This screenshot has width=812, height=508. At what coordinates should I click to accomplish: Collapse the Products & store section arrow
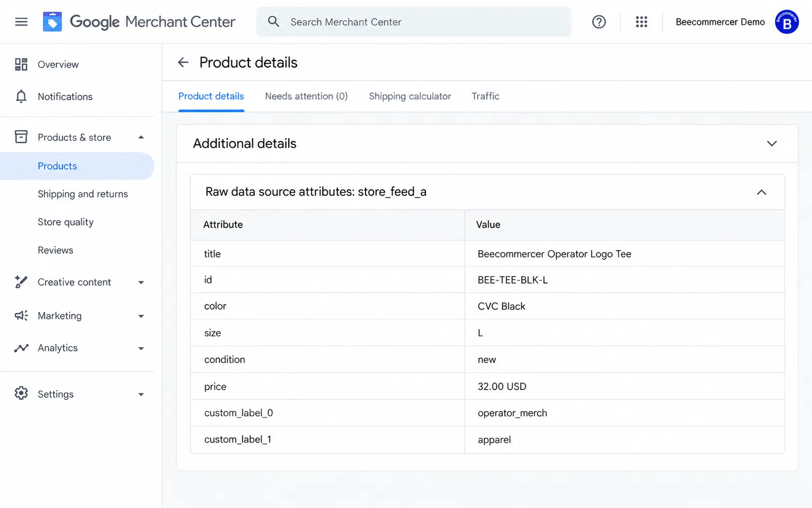click(x=141, y=137)
